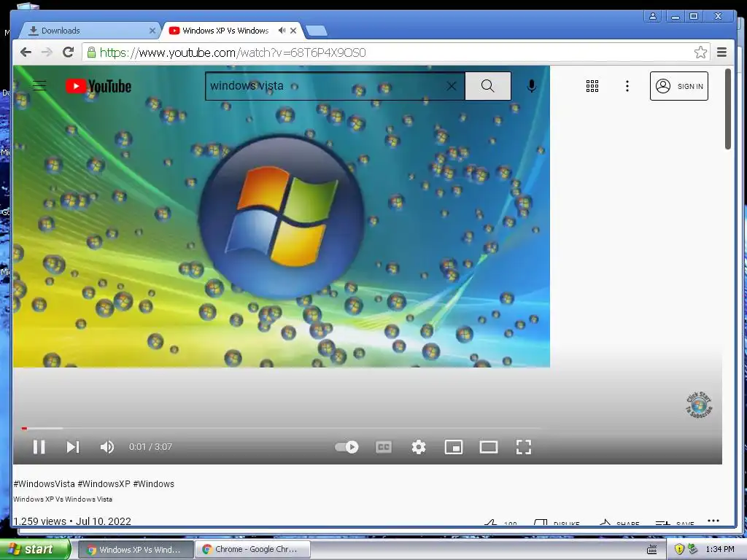Go back in browser
This screenshot has height=560, width=747.
26,52
